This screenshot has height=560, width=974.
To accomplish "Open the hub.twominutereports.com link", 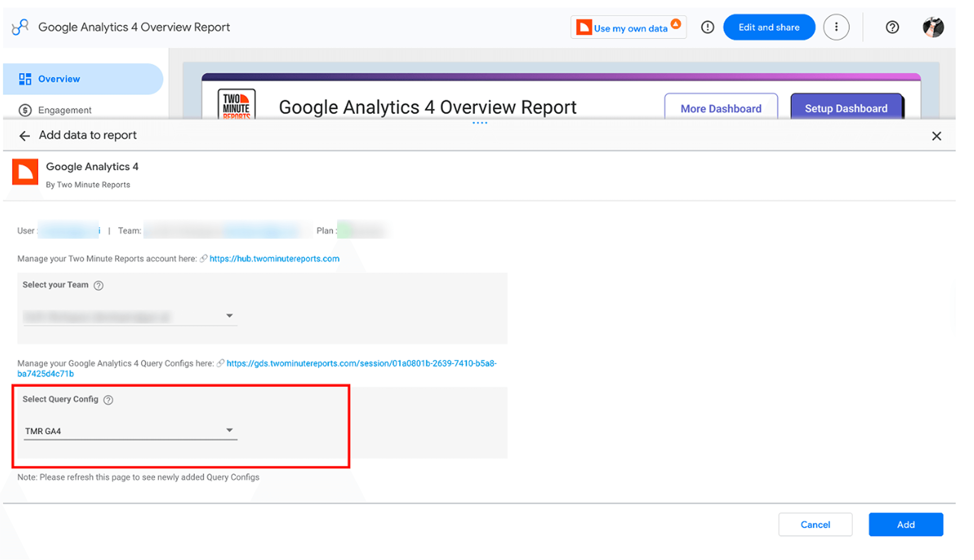I will 274,259.
